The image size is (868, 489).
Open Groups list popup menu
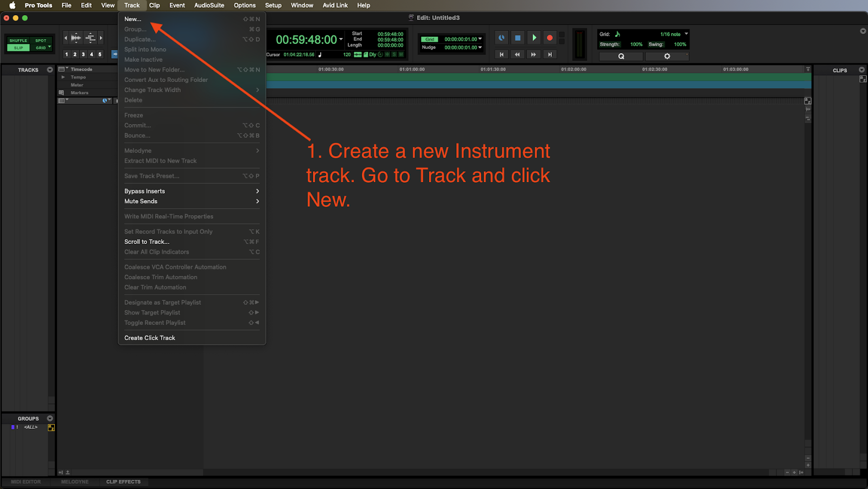[50, 419]
